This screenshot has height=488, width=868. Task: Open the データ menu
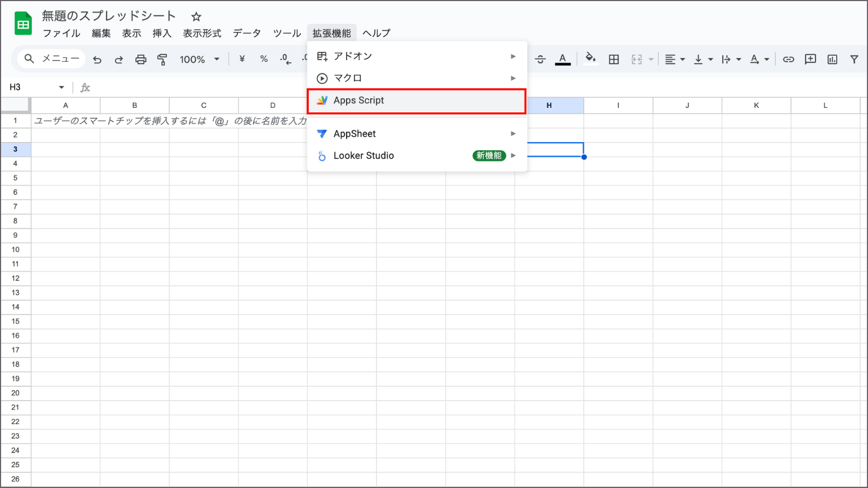[x=247, y=33]
